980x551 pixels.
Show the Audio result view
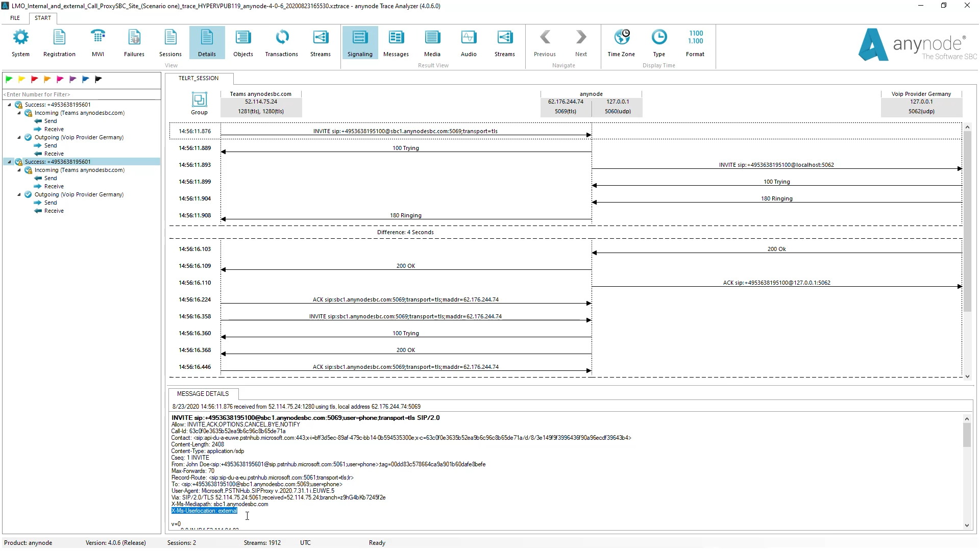pyautogui.click(x=469, y=43)
